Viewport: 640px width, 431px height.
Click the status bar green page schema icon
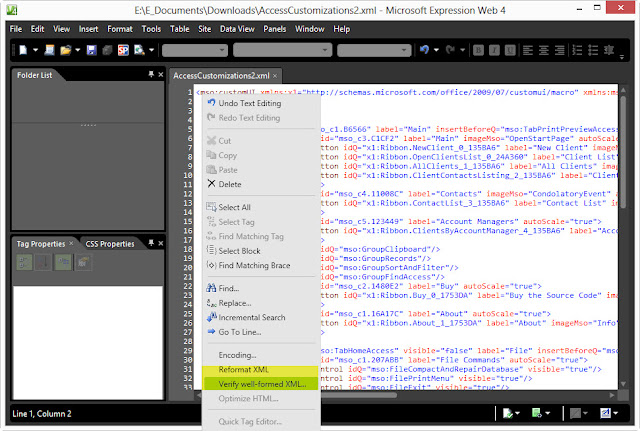(537, 413)
